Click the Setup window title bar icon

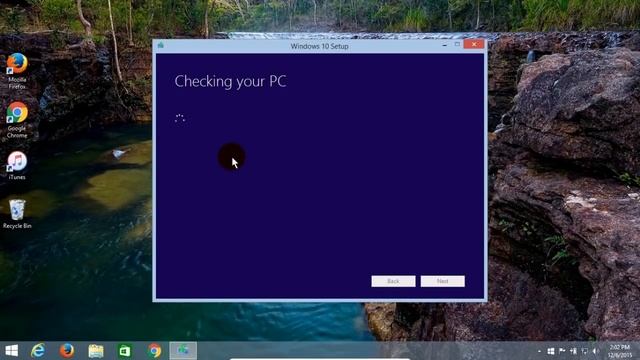161,45
